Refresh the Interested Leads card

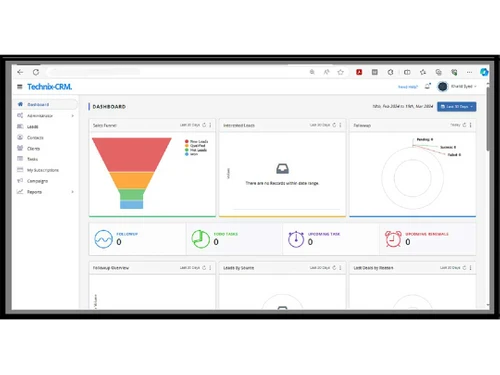[334, 125]
